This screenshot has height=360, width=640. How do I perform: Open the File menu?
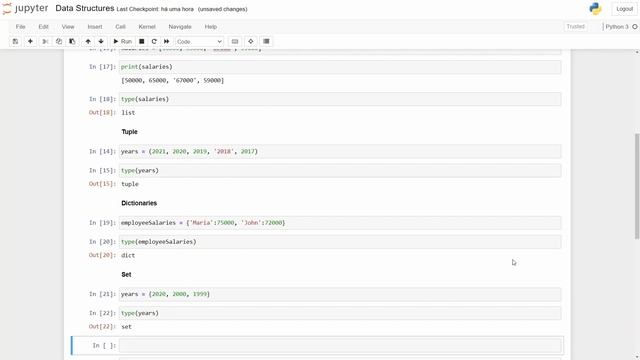[20, 27]
